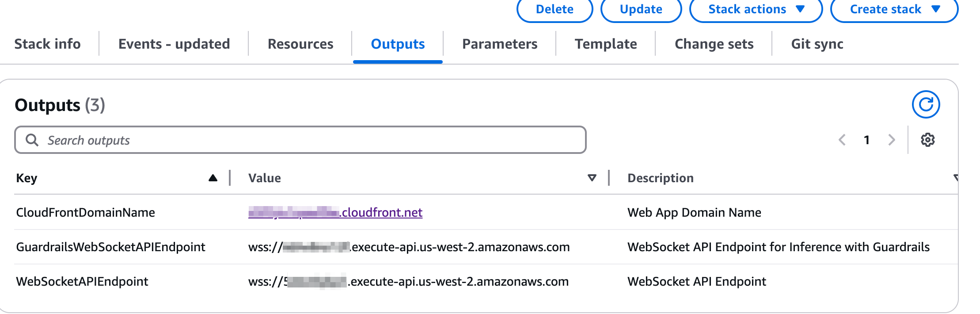Focus the Search outputs field

coord(300,140)
